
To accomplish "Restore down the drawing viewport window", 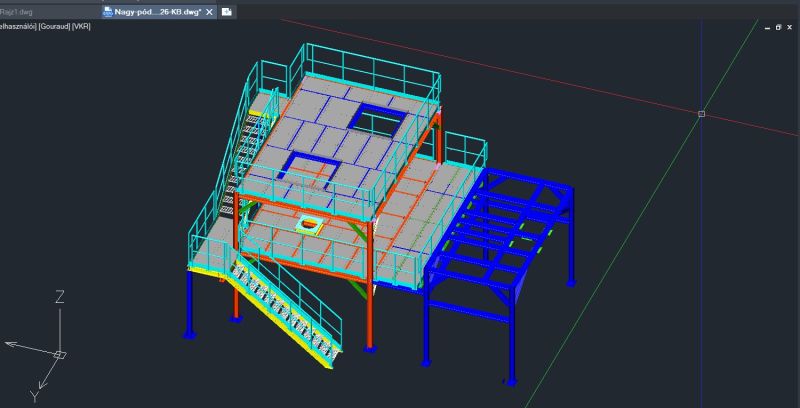I will (778, 28).
